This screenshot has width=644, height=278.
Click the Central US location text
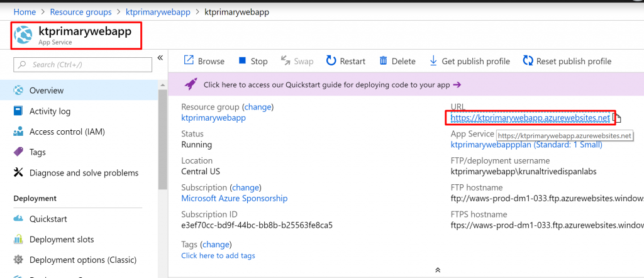click(202, 171)
